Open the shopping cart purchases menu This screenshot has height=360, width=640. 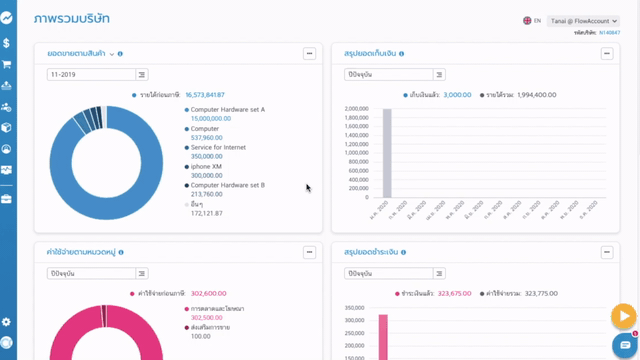(x=7, y=64)
